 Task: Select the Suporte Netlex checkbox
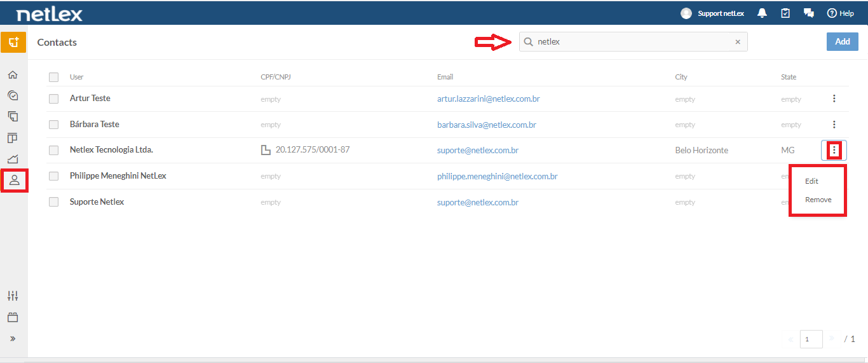(54, 202)
